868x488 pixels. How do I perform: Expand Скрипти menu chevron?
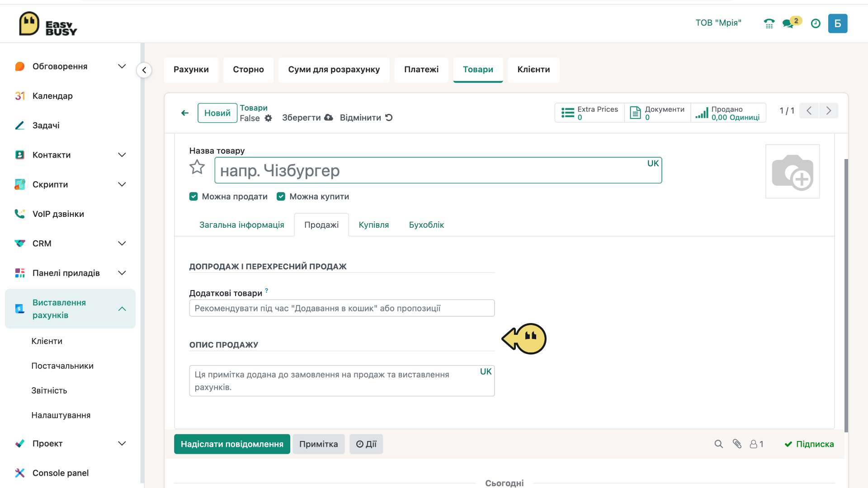coord(122,184)
